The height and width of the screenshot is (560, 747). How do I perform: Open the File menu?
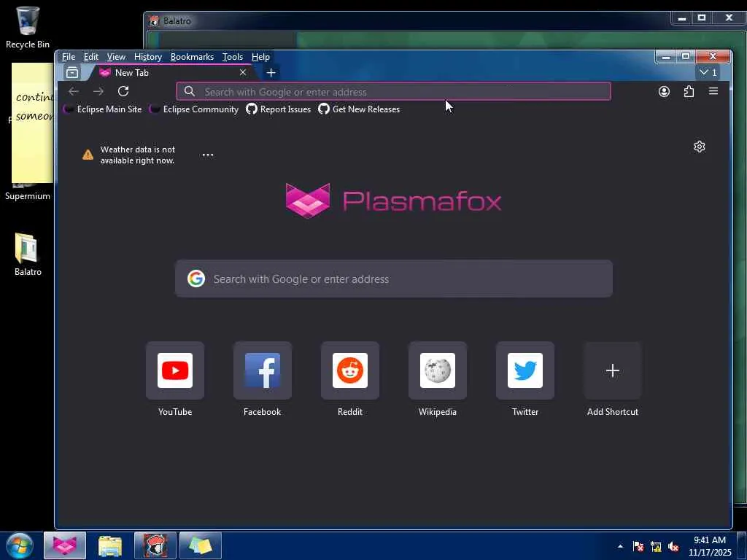point(68,57)
